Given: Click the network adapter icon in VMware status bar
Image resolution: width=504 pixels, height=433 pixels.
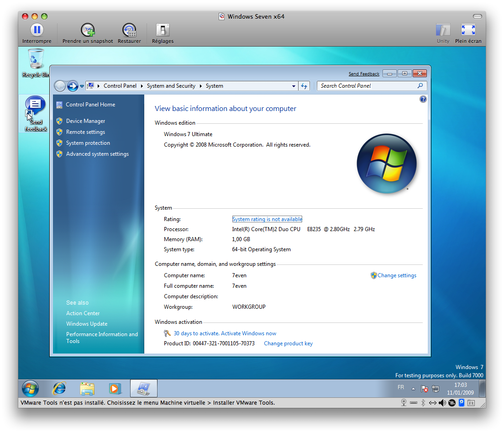Looking at the screenshot, I should pyautogui.click(x=433, y=403).
